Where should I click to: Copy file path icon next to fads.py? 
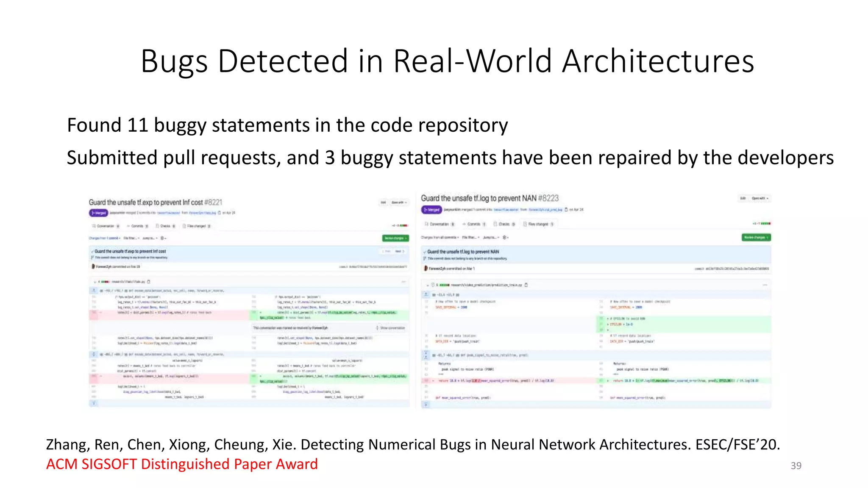click(x=149, y=281)
